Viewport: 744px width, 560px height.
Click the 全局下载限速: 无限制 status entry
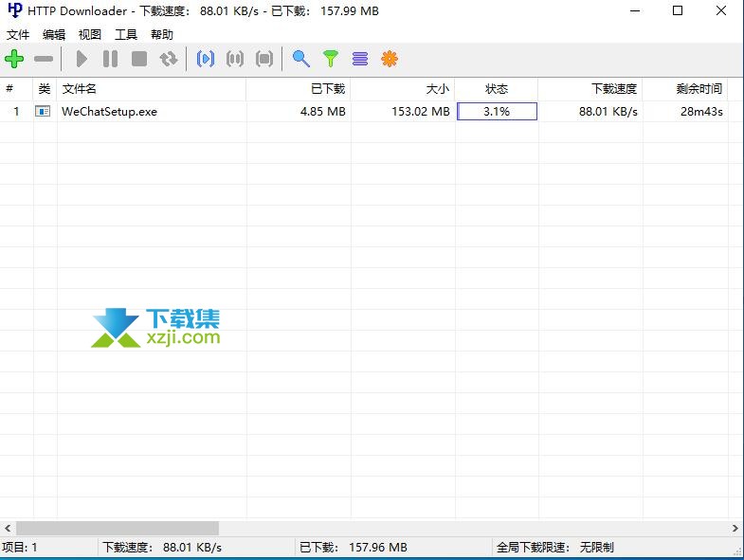(555, 547)
